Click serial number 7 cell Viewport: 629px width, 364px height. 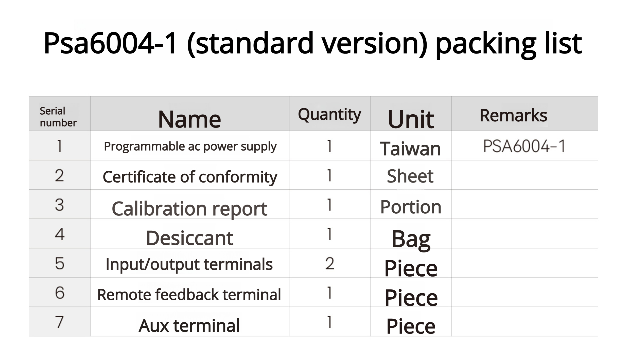coord(59,322)
